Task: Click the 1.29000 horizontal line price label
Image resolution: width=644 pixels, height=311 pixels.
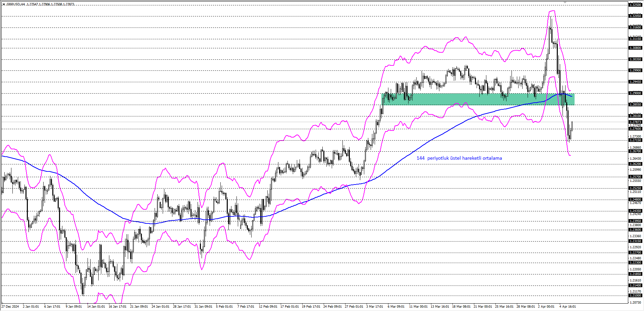Action: (x=635, y=93)
